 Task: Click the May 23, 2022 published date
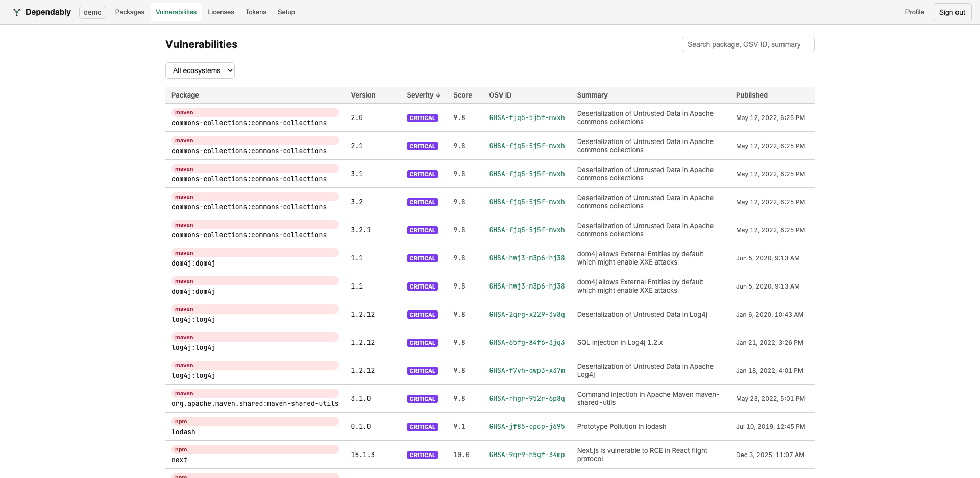coord(770,399)
